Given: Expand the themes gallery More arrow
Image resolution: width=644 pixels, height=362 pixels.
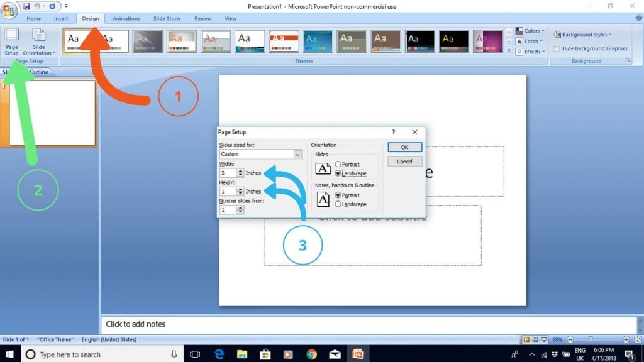Looking at the screenshot, I should click(x=509, y=52).
